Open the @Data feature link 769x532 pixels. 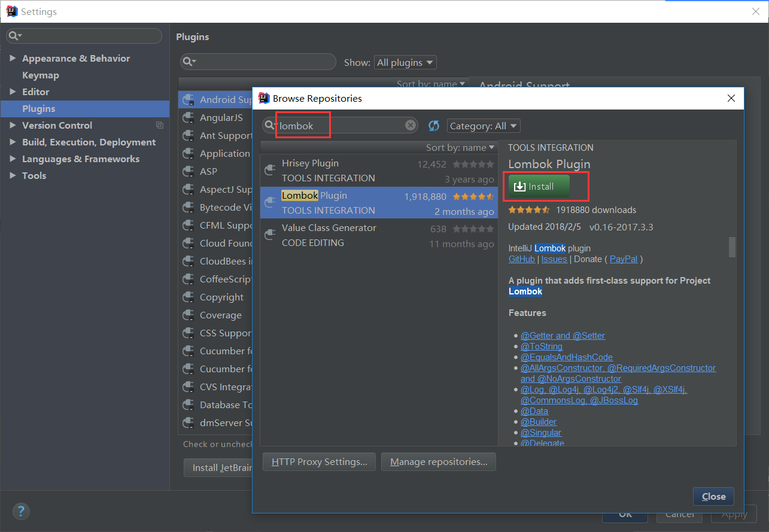534,411
